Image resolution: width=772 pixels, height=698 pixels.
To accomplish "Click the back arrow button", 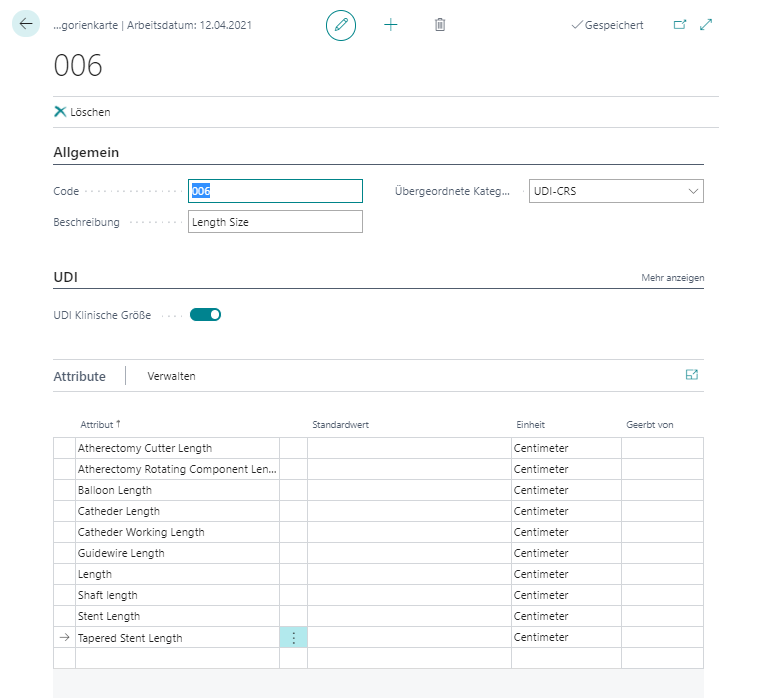I will (25, 24).
